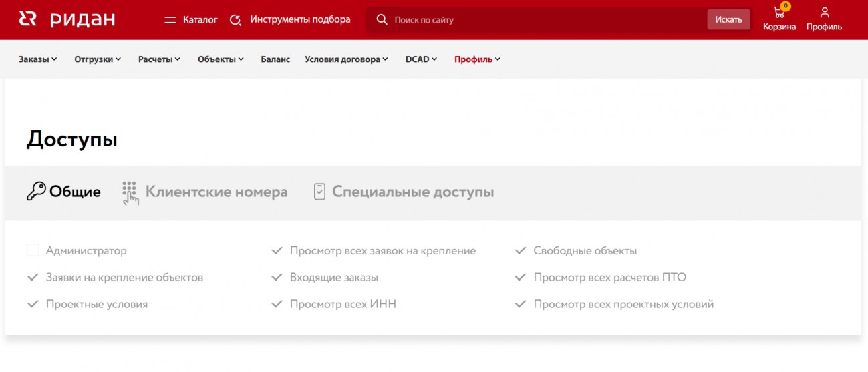Switch to the Клиентские номера tab
868x372 pixels.
205,192
